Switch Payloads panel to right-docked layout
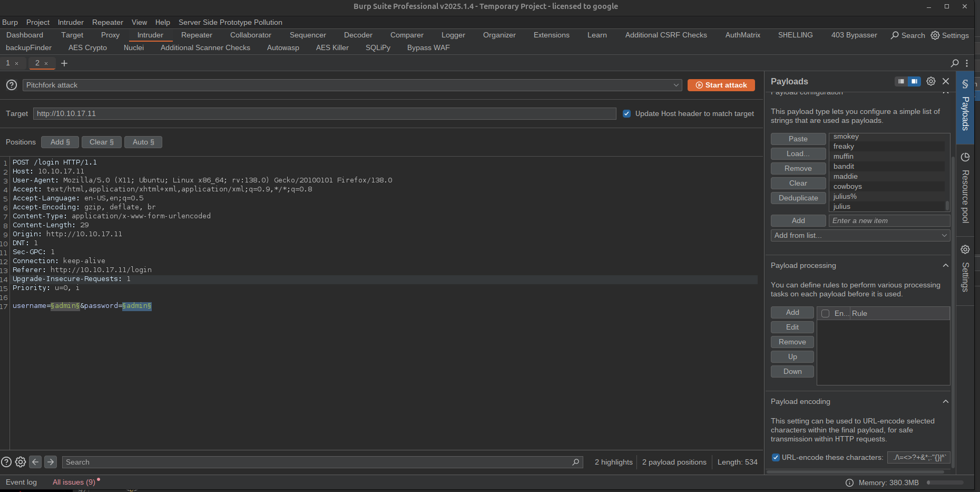This screenshot has width=980, height=492. coord(915,81)
